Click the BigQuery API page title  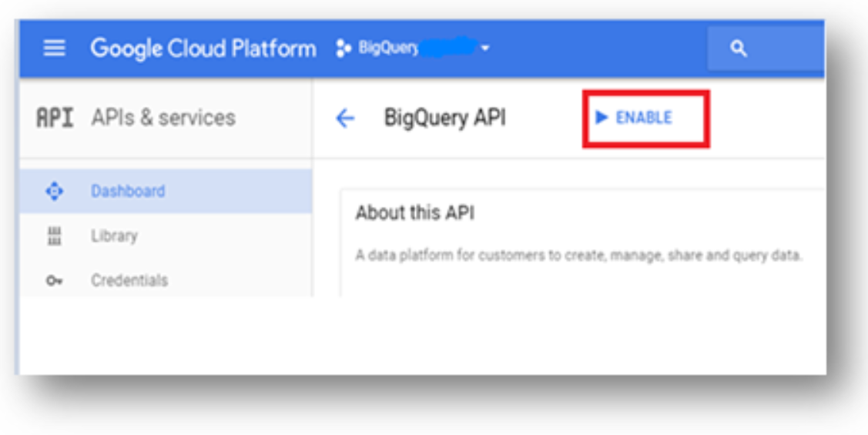pos(444,118)
